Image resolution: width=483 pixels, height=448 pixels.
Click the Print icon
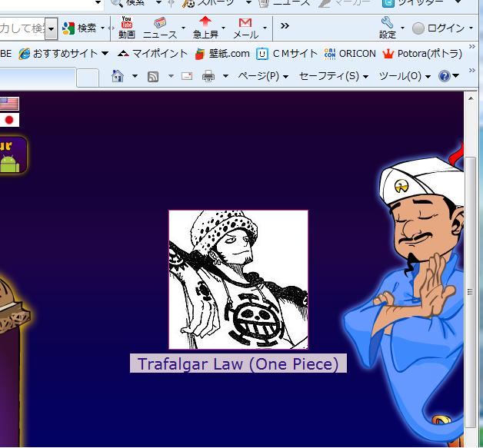[208, 76]
